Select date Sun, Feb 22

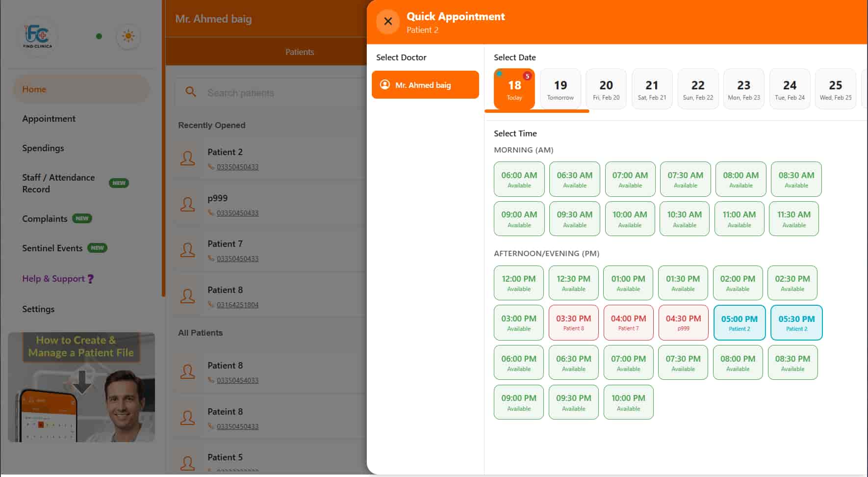[x=698, y=89]
